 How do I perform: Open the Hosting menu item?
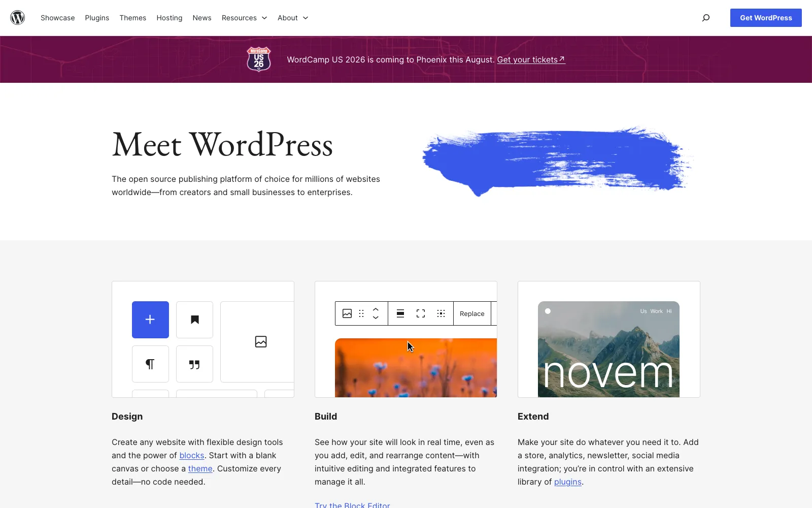pyautogui.click(x=170, y=18)
